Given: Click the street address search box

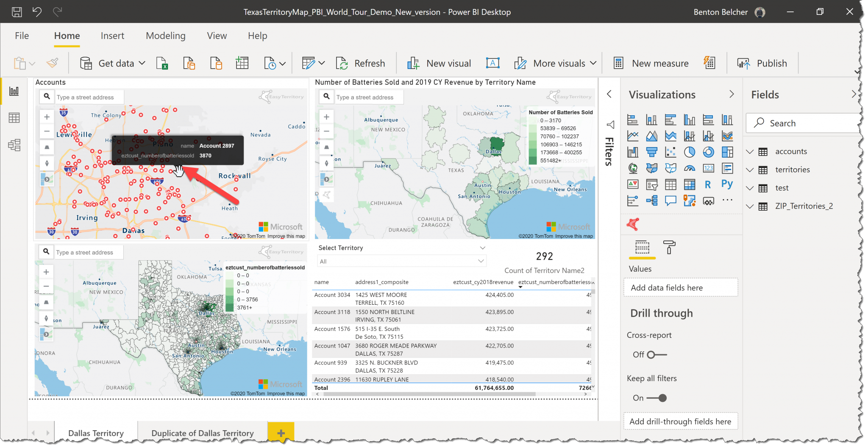Looking at the screenshot, I should (89, 97).
